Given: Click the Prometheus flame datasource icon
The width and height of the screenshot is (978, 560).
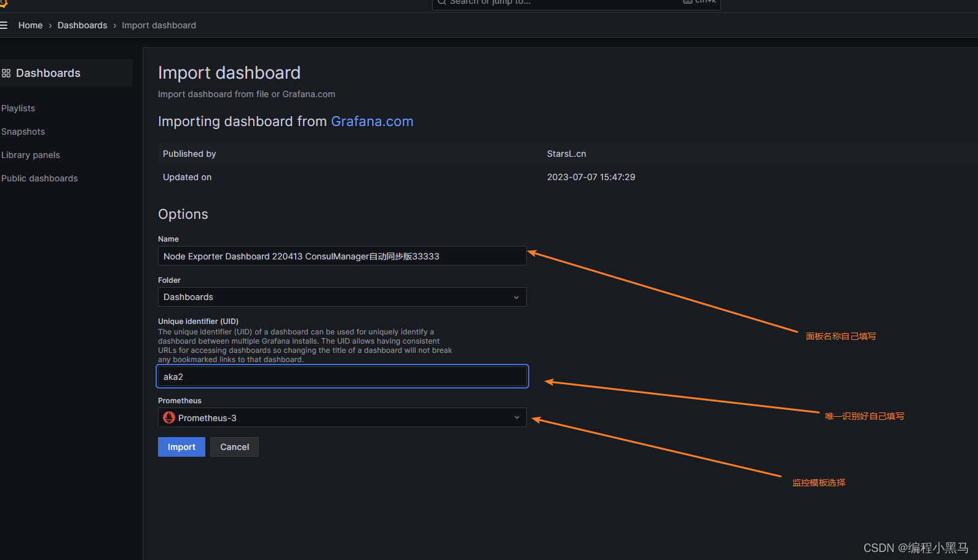Looking at the screenshot, I should (169, 417).
